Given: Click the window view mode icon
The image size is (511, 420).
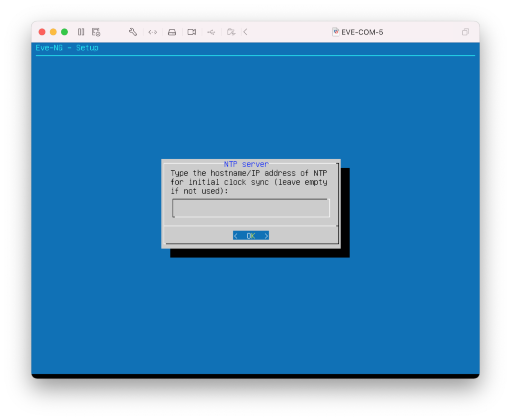Looking at the screenshot, I should pos(466,32).
